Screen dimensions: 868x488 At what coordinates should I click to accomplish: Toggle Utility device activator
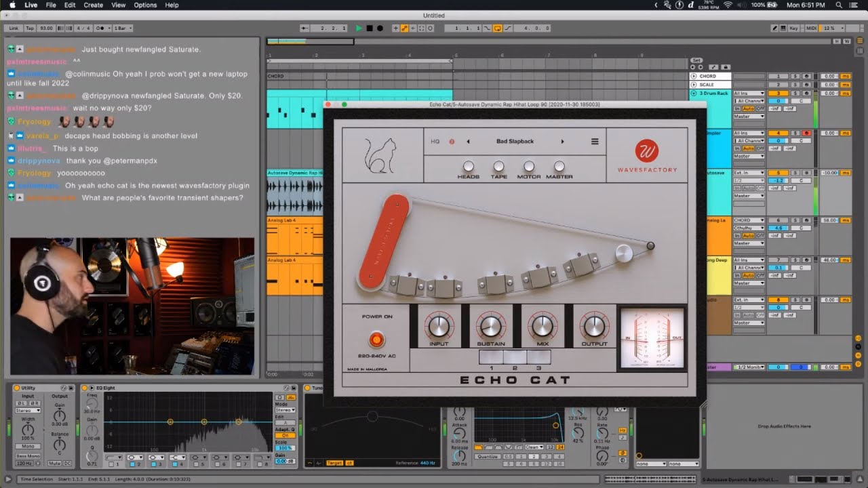pyautogui.click(x=16, y=388)
